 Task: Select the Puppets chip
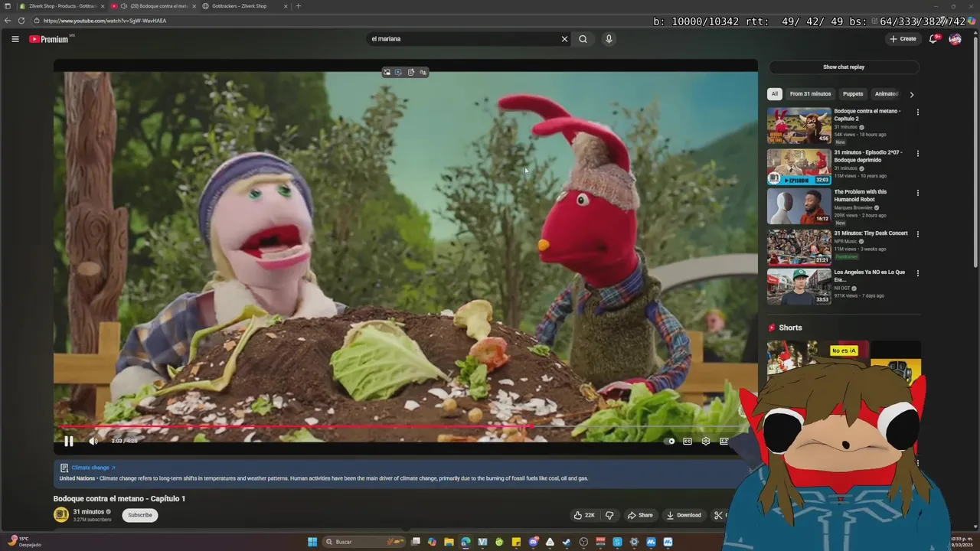(853, 94)
